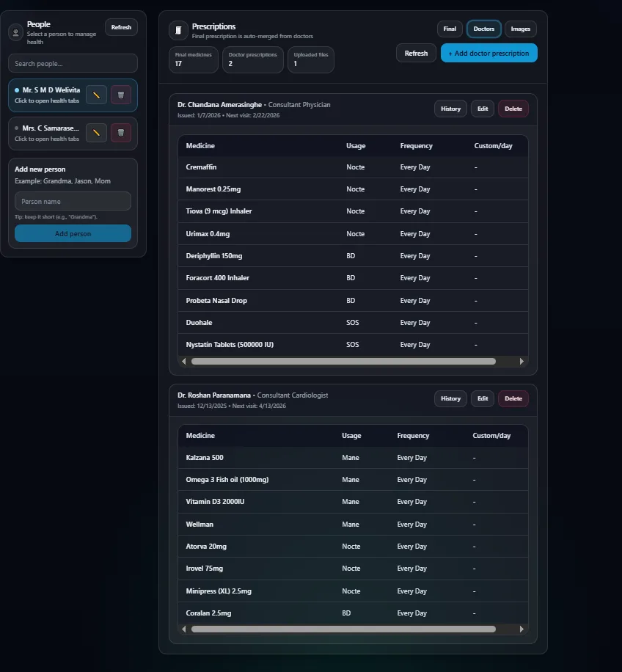This screenshot has height=672, width=622.
Task: Click the Search people field
Action: (x=73, y=64)
